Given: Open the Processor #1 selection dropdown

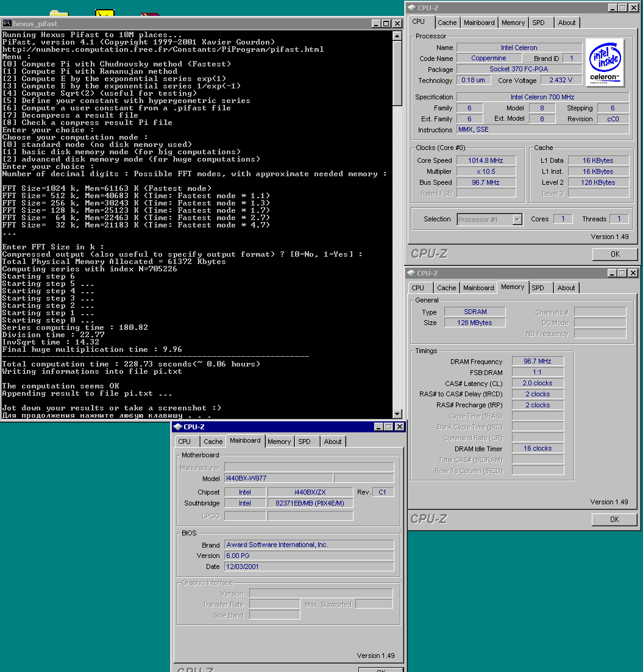Looking at the screenshot, I should pos(517,220).
